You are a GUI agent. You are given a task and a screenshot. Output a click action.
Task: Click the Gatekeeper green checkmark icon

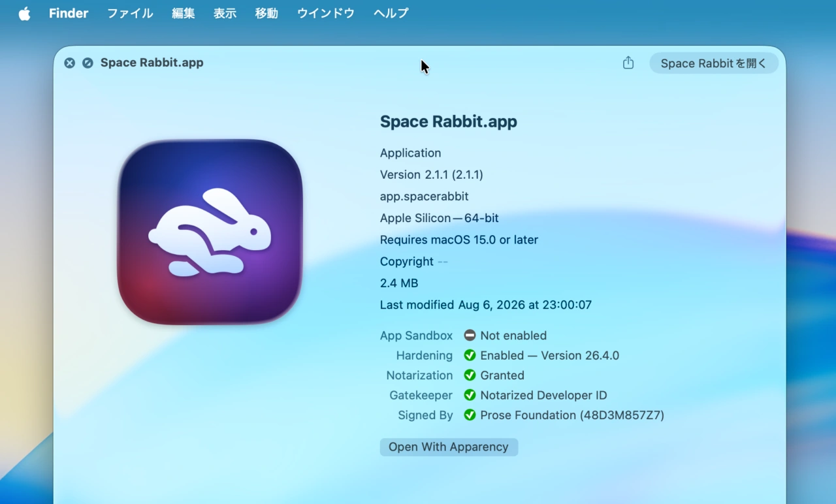pos(470,395)
